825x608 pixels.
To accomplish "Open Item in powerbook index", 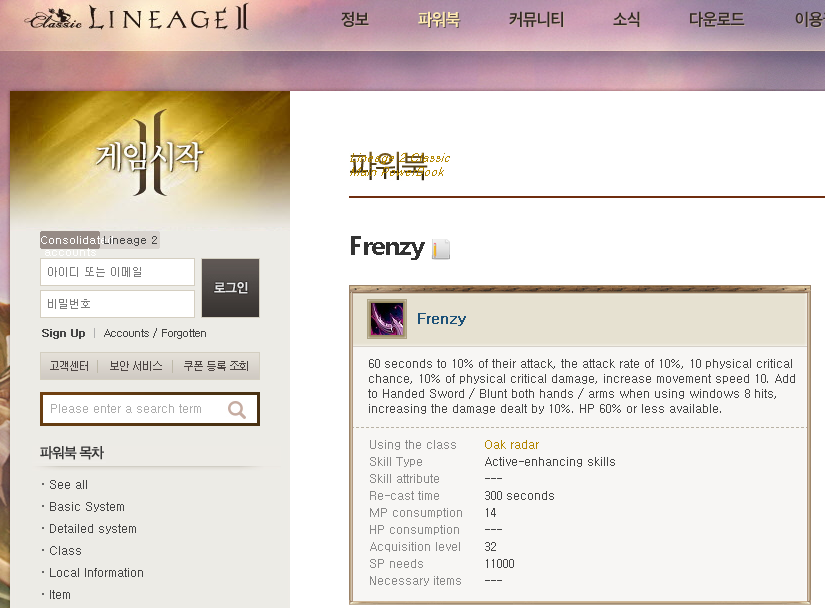I will click(x=59, y=595).
